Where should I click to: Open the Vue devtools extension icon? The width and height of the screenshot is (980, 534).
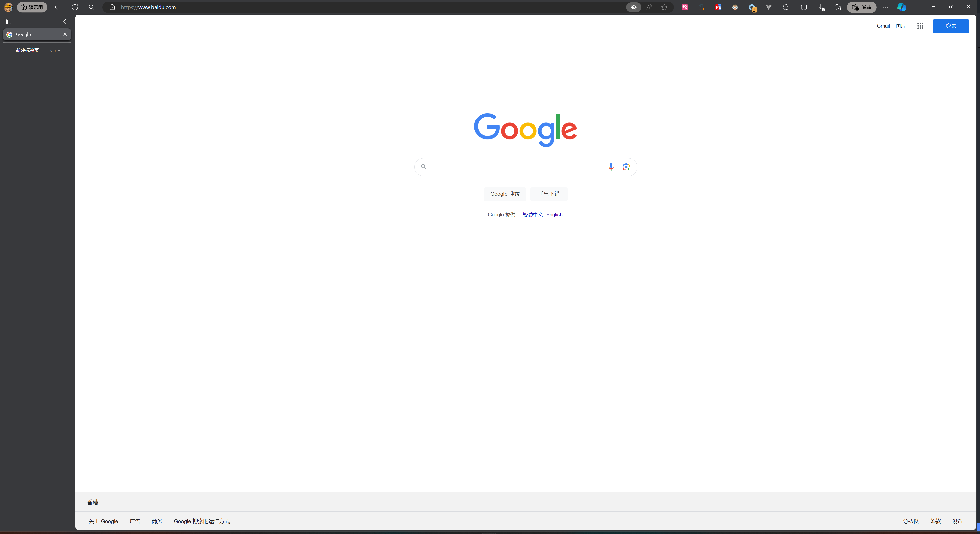pyautogui.click(x=768, y=7)
